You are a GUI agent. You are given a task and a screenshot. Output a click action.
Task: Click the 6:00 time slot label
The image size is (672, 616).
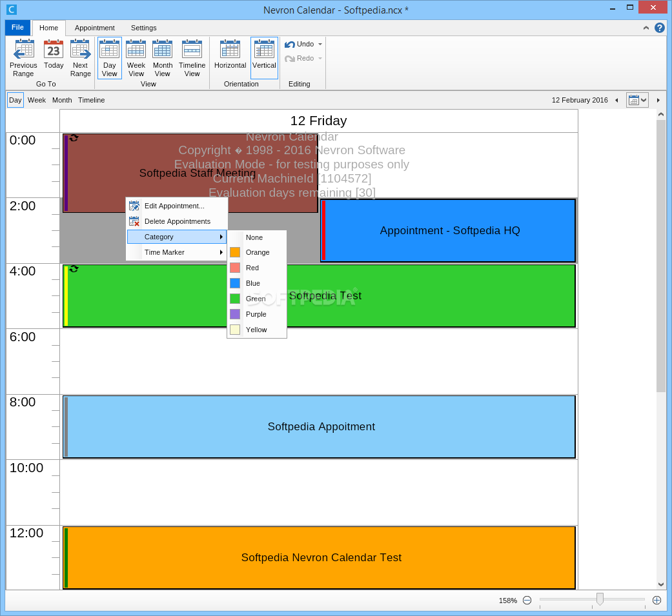[23, 337]
